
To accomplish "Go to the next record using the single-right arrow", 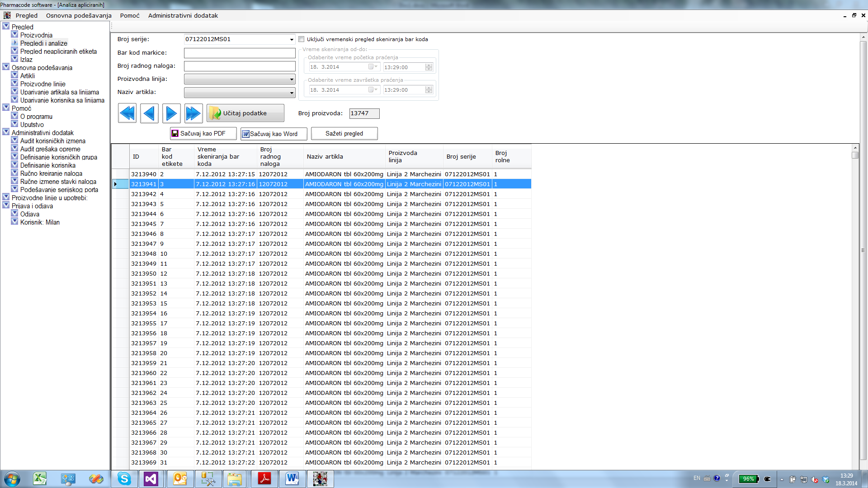I will (171, 113).
